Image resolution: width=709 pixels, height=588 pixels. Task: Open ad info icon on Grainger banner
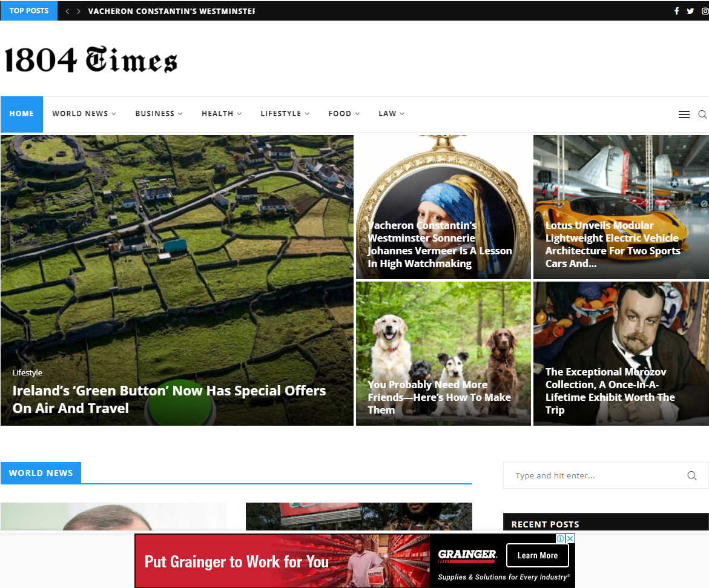click(560, 538)
